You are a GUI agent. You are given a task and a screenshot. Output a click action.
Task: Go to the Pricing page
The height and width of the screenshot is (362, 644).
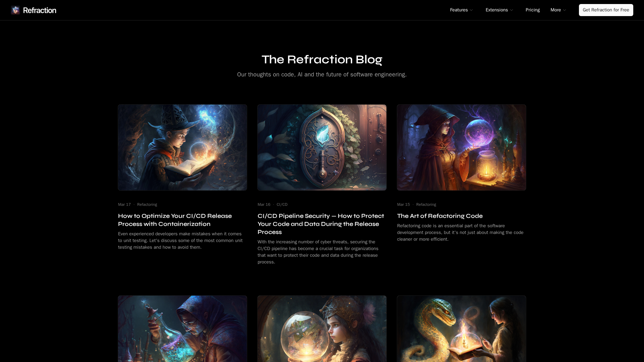533,10
